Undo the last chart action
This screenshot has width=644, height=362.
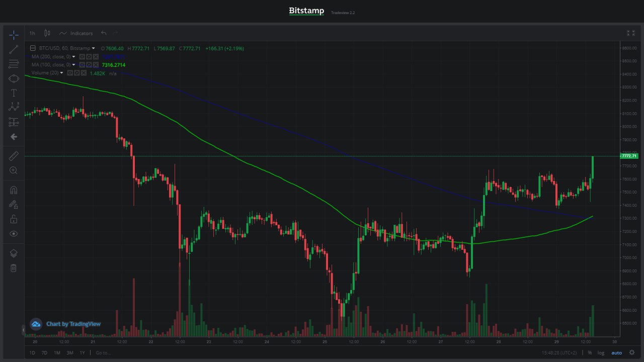click(x=104, y=33)
